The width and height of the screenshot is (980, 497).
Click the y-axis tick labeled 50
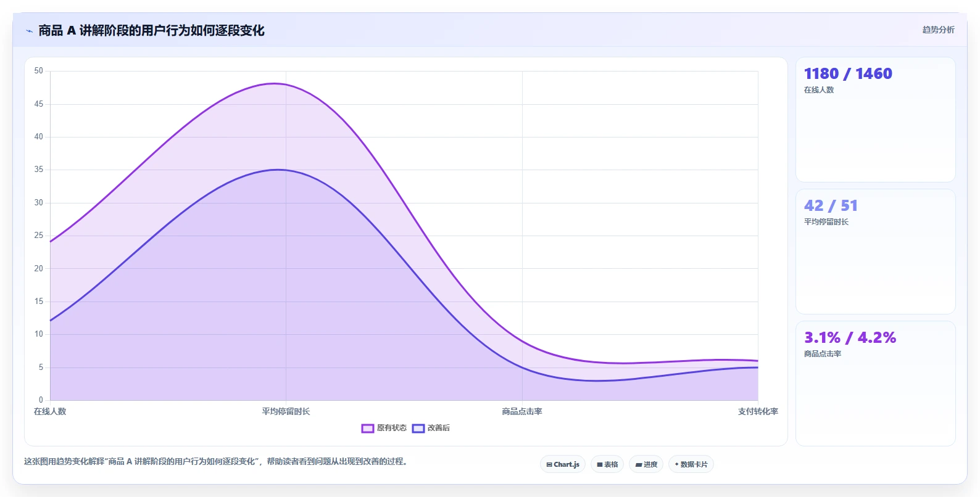pos(39,71)
